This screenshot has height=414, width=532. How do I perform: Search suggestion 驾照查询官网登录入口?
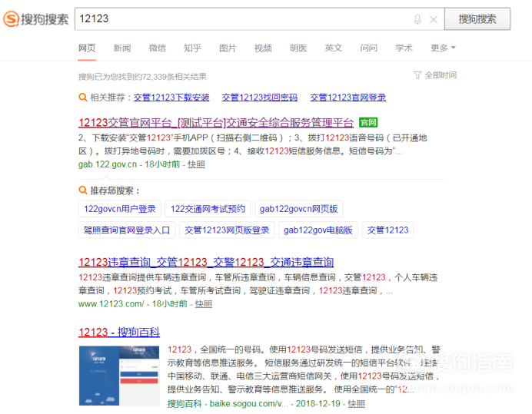(x=127, y=230)
